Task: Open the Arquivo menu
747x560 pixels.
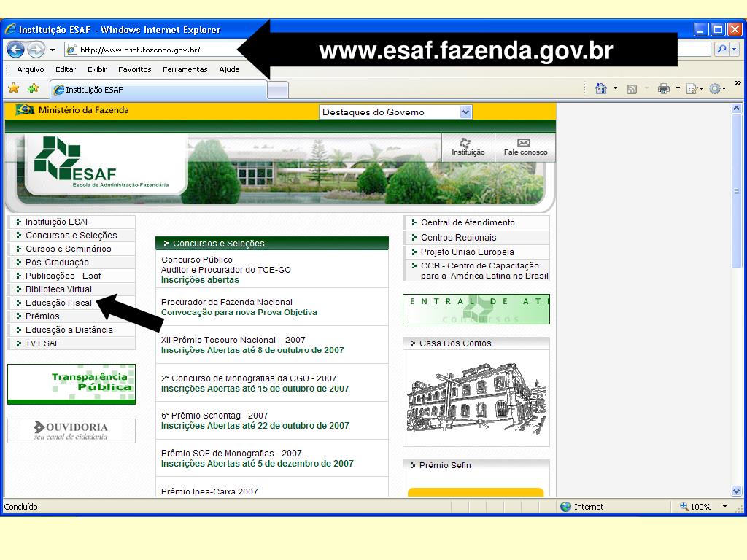Action: click(x=31, y=69)
